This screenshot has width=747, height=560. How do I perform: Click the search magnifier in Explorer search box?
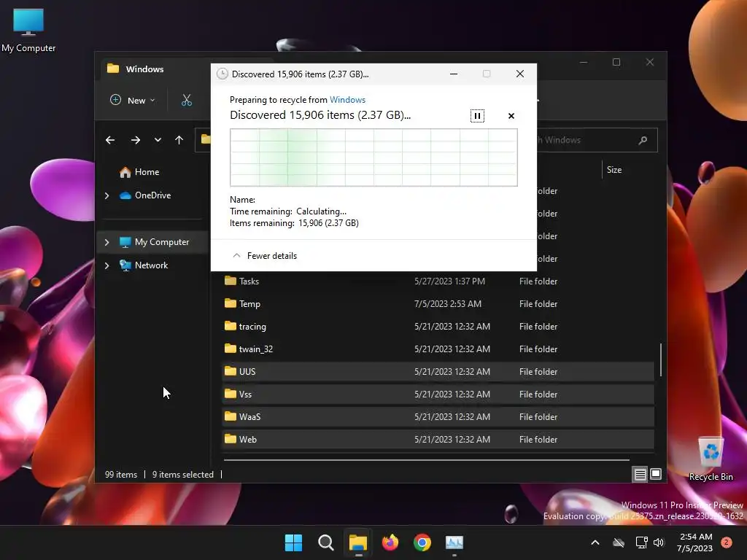click(643, 140)
